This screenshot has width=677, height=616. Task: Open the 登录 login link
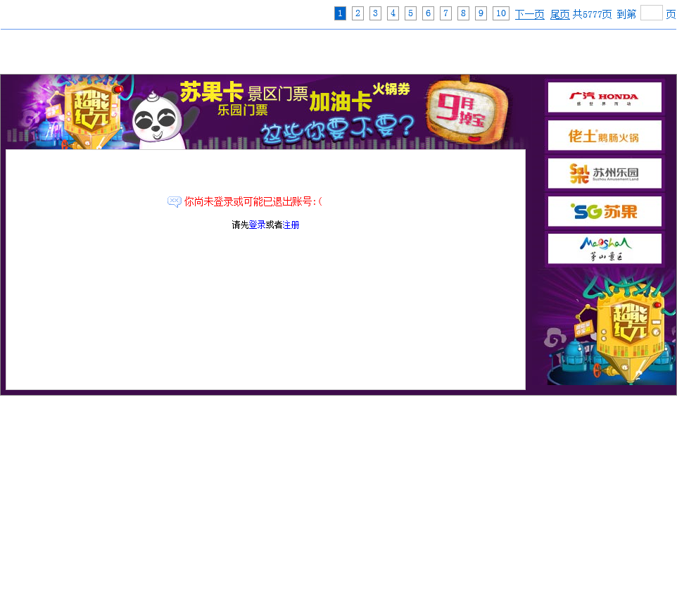pyautogui.click(x=257, y=225)
